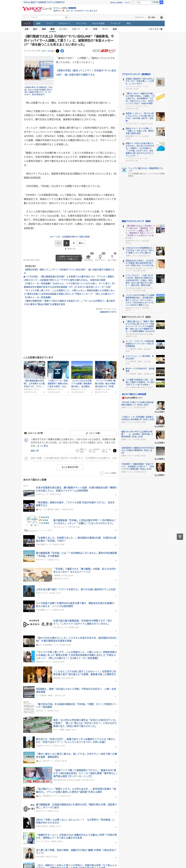The height and width of the screenshot is (868, 186).
Task: Select the ランキング navigation tab
Action: (x=115, y=24)
